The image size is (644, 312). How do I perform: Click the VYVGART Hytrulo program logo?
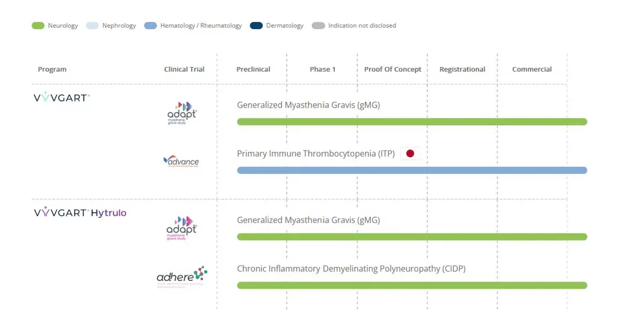tap(80, 212)
